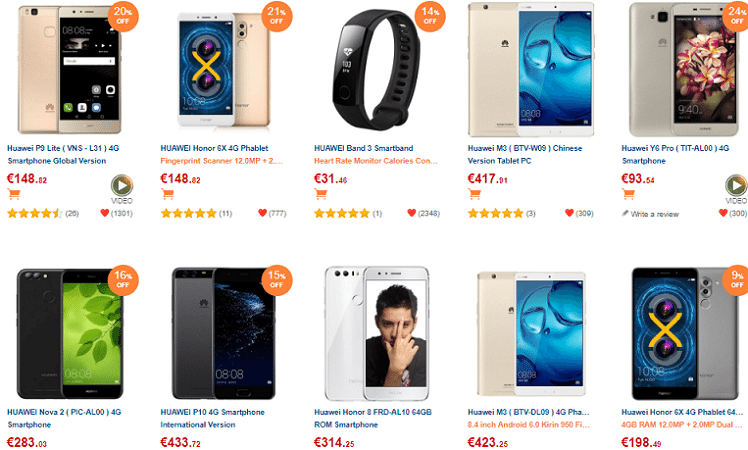Image resolution: width=748 pixels, height=450 pixels.
Task: Add HUAWEI Honor 6X Phablet to cart
Action: 167,194
